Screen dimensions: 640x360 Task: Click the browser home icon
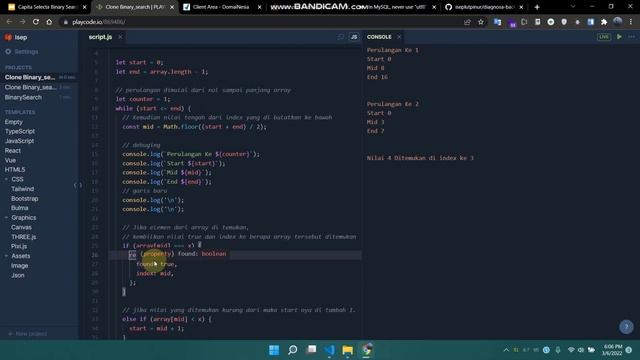click(49, 22)
